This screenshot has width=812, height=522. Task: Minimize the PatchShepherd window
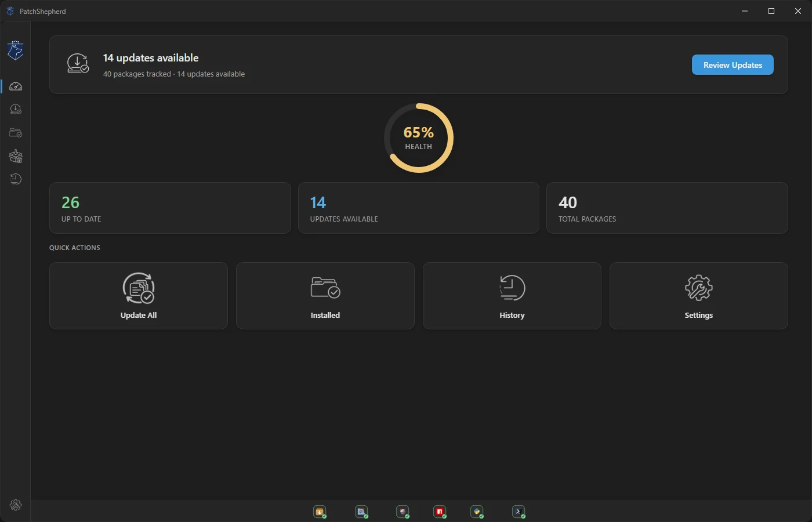click(745, 11)
